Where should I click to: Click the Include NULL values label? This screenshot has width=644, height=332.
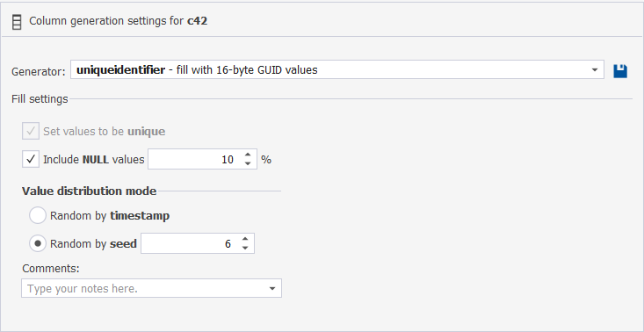[94, 159]
